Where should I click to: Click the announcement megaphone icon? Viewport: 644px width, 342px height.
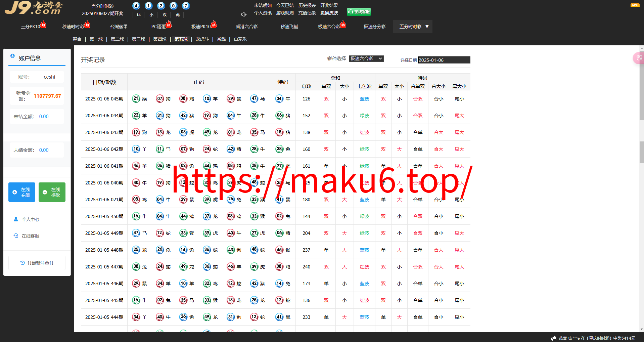click(554, 338)
